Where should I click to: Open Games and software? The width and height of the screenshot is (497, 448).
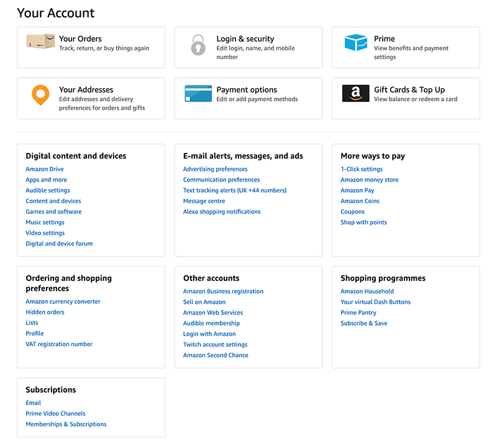(x=53, y=211)
